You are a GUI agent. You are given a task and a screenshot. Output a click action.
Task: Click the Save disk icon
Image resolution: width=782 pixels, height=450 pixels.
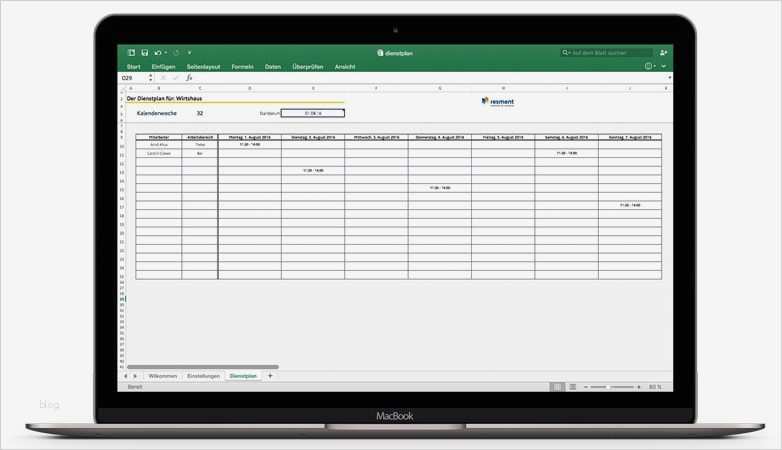click(x=145, y=52)
